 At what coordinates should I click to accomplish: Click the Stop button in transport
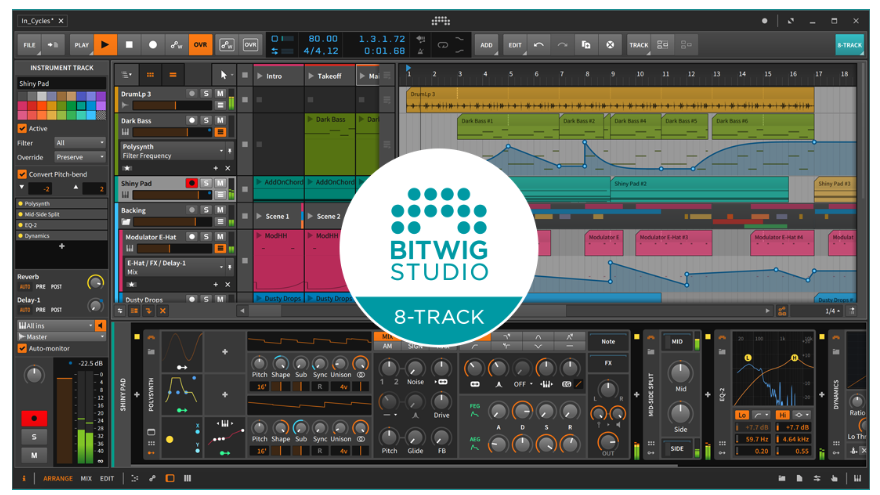(x=129, y=44)
